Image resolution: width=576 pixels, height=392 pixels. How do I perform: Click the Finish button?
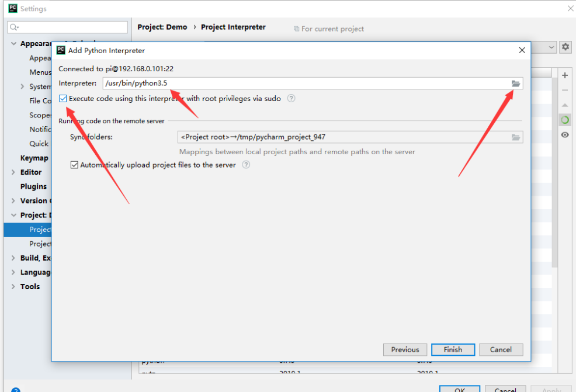pos(453,350)
